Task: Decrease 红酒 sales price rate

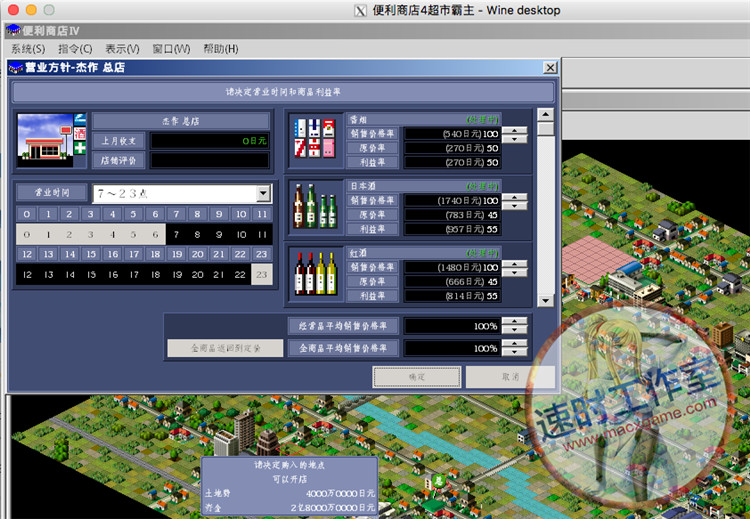Action: [x=514, y=272]
